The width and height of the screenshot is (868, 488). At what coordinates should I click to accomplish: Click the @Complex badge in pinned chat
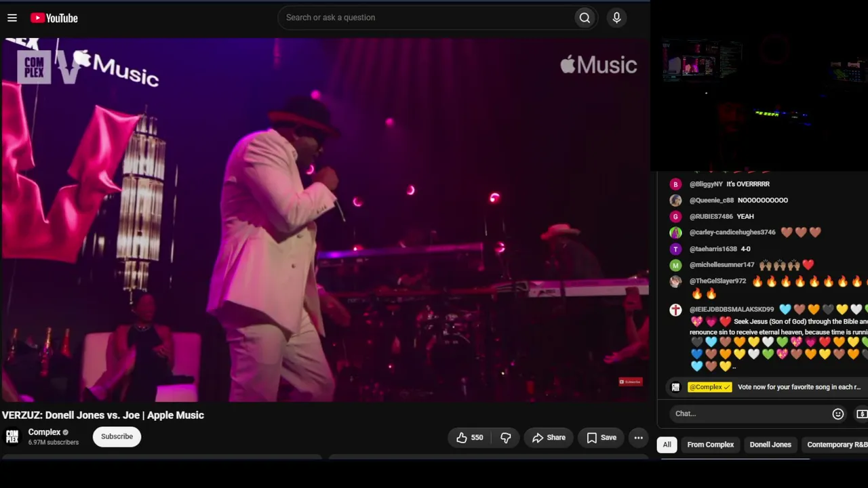(x=709, y=387)
